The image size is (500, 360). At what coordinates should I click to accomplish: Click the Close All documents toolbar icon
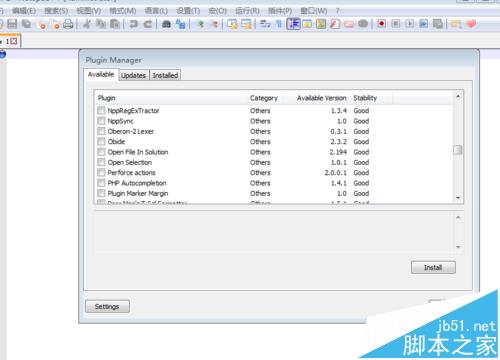coord(56,24)
